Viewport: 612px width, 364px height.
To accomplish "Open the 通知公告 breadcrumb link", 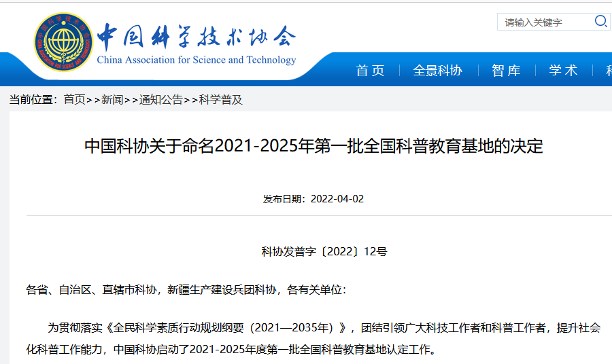I will tap(161, 100).
